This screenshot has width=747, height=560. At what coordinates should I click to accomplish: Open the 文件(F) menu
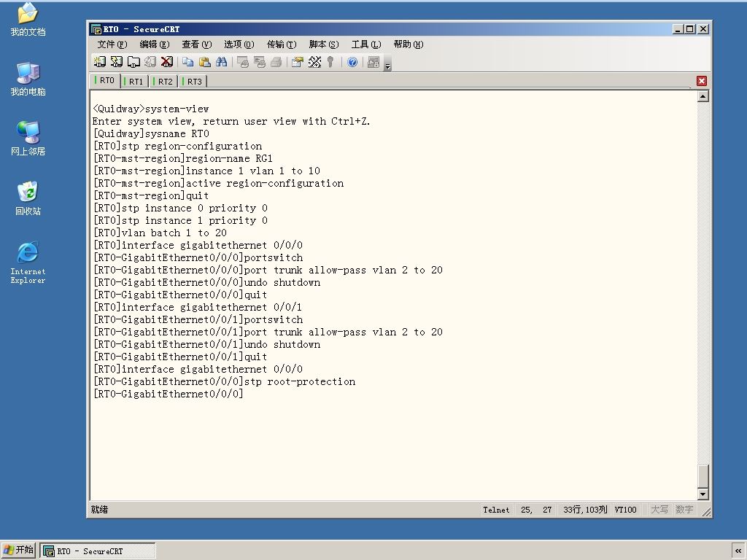pos(112,44)
